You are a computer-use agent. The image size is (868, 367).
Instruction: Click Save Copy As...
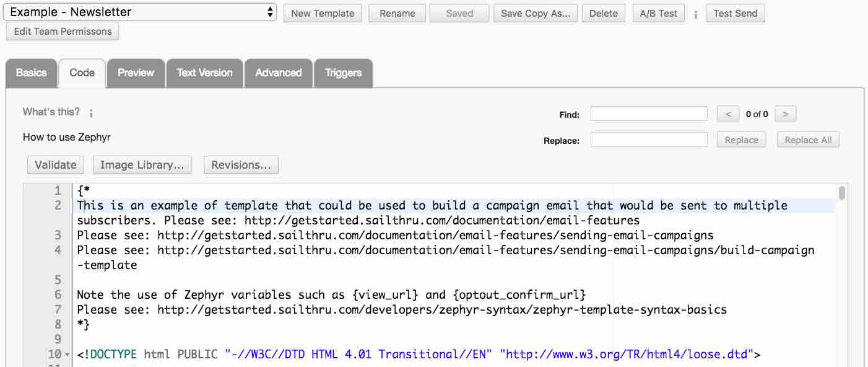(x=535, y=12)
